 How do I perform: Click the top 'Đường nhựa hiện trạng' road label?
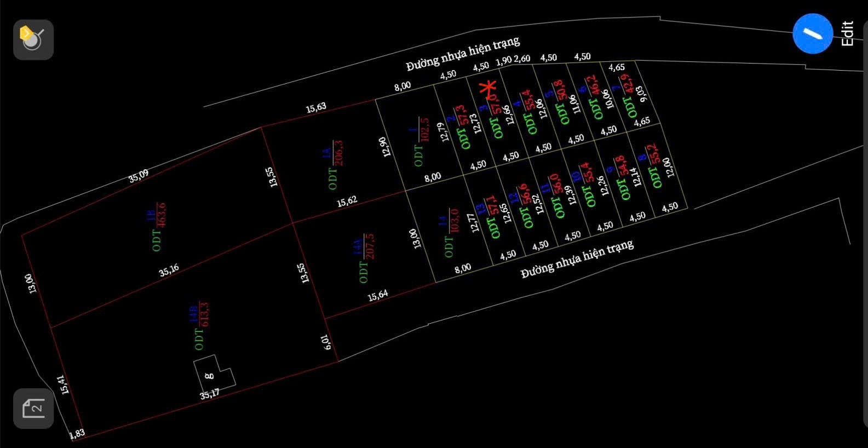(x=462, y=54)
